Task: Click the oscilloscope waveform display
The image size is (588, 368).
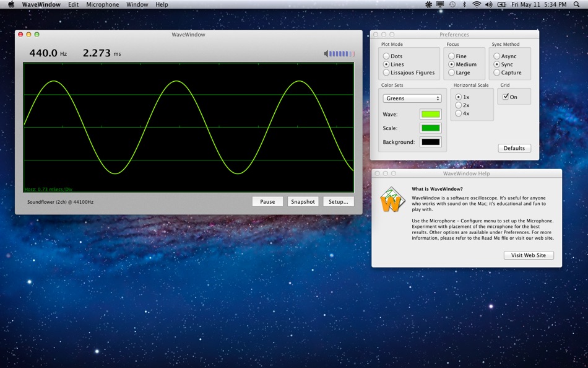Action: coord(189,127)
